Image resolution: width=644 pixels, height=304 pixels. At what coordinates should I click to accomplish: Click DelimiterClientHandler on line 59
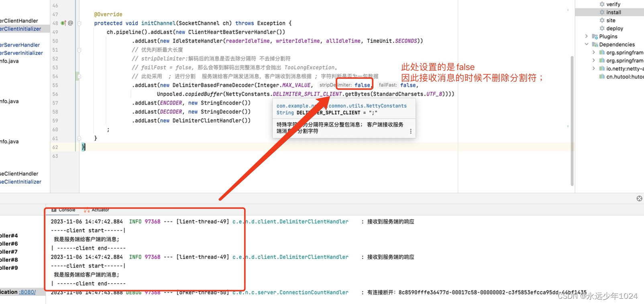coord(207,121)
